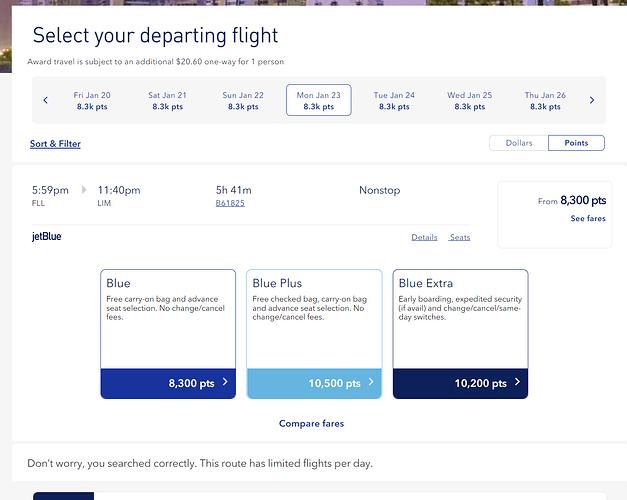627x500 pixels.
Task: Select the Blue fare for 8,300 pts
Action: point(168,383)
